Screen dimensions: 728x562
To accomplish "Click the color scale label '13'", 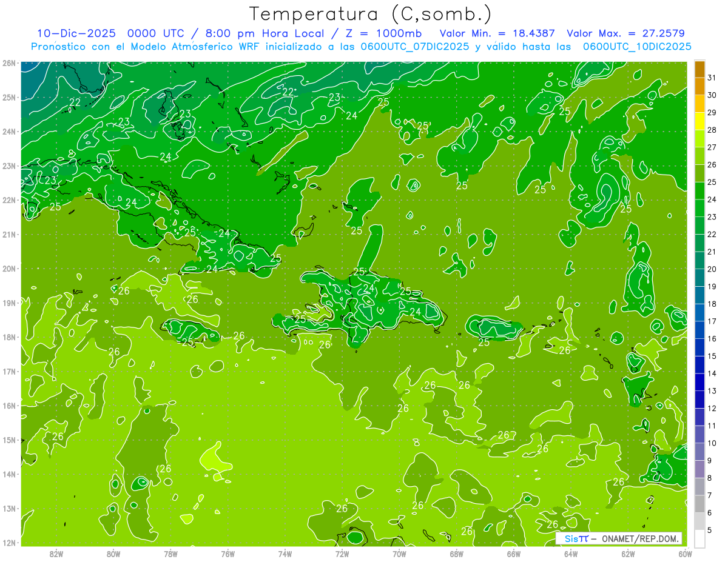I will point(712,390).
